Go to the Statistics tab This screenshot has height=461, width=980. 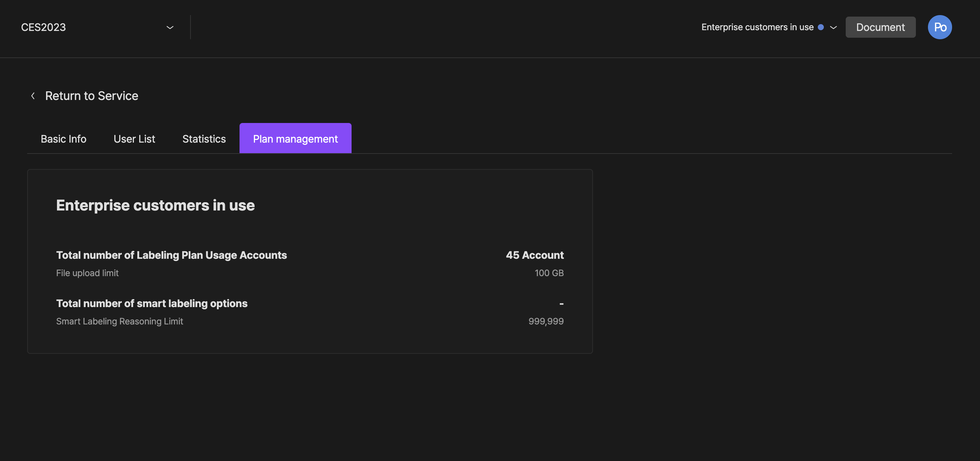(204, 139)
